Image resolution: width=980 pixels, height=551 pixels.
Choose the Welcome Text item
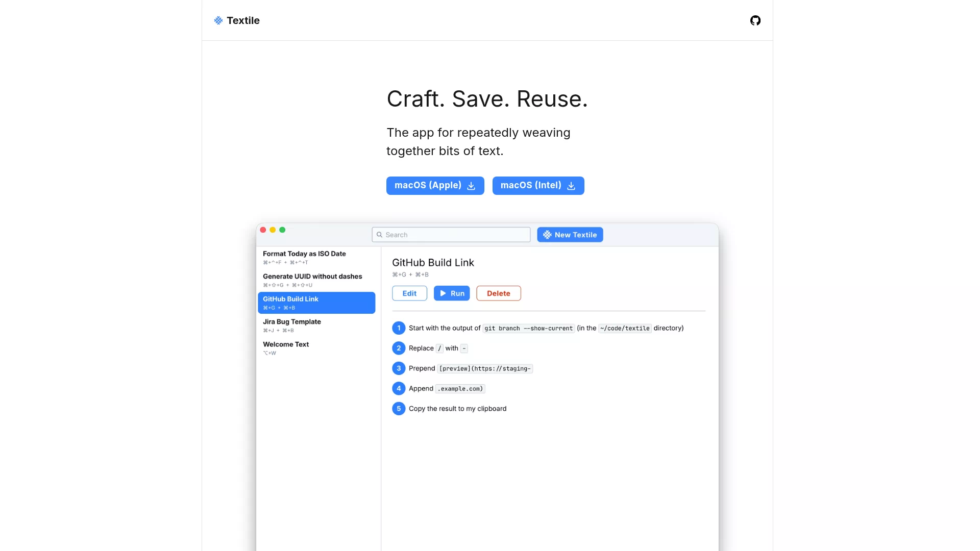point(316,348)
